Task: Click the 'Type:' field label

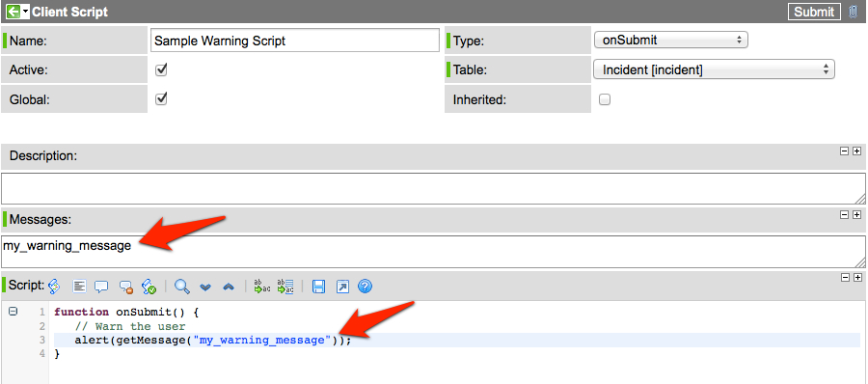Action: [469, 41]
